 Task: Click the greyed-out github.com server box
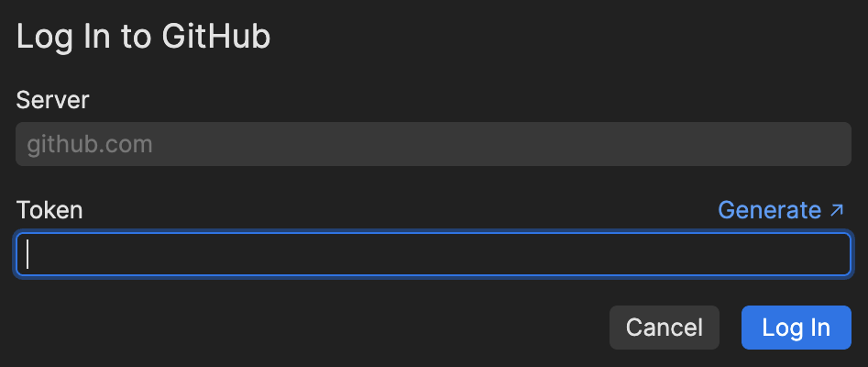[x=434, y=144]
